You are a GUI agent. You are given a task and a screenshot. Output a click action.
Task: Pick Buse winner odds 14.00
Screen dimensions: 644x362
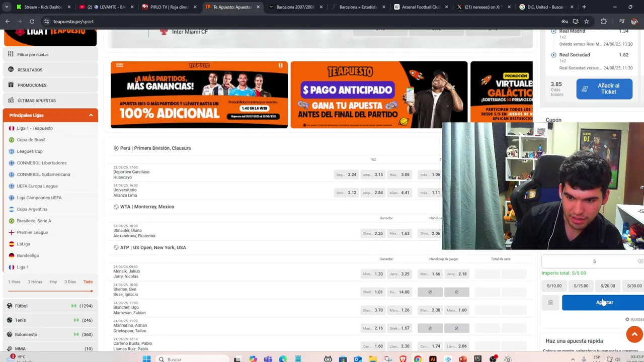click(x=399, y=292)
